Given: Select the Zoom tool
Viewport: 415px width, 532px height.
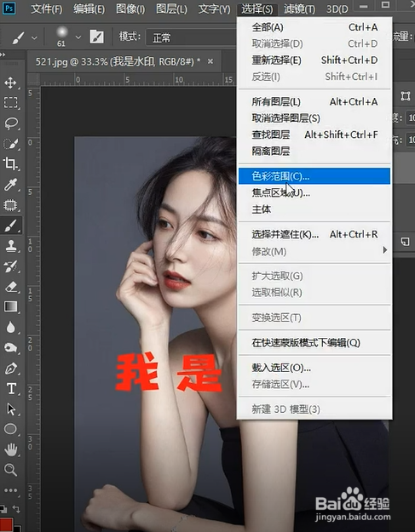Looking at the screenshot, I should pyautogui.click(x=10, y=470).
